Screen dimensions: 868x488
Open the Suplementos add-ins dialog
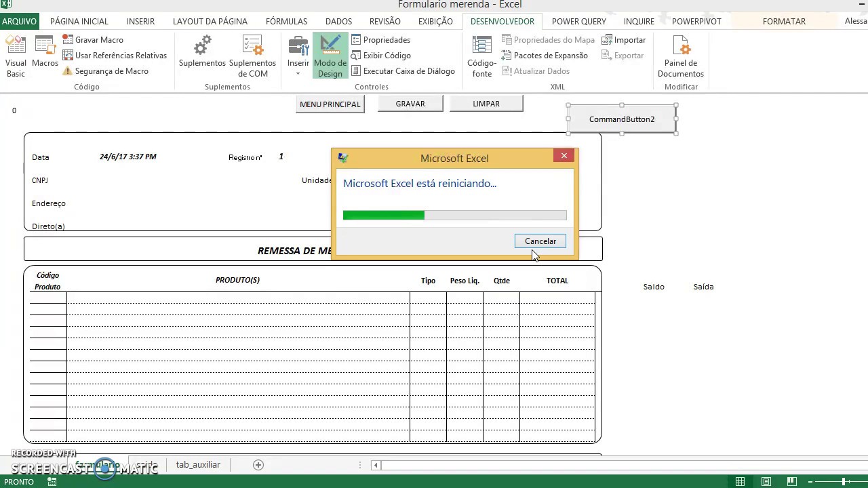click(202, 52)
